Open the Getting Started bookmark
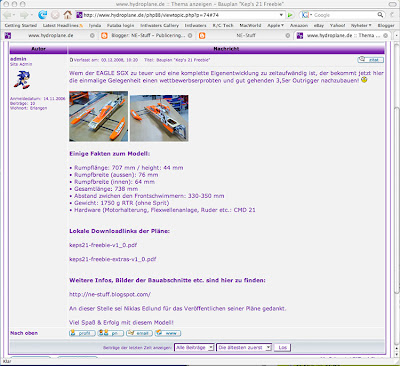The image size is (400, 366). 21,25
